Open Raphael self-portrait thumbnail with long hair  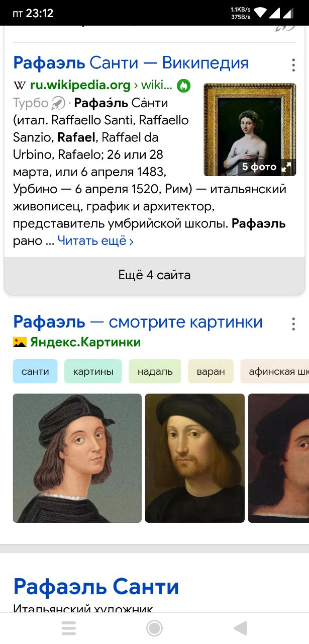[x=77, y=458]
